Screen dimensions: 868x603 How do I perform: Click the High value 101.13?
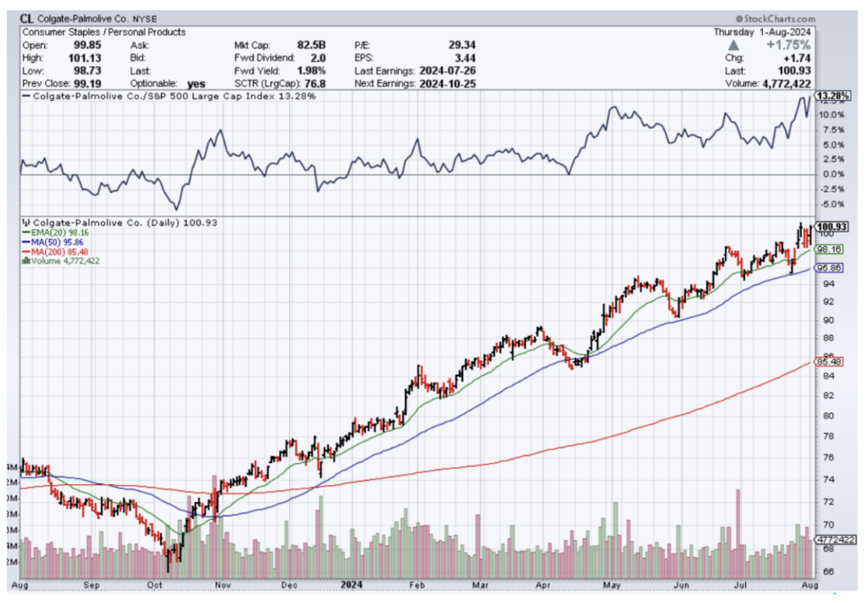pyautogui.click(x=85, y=58)
